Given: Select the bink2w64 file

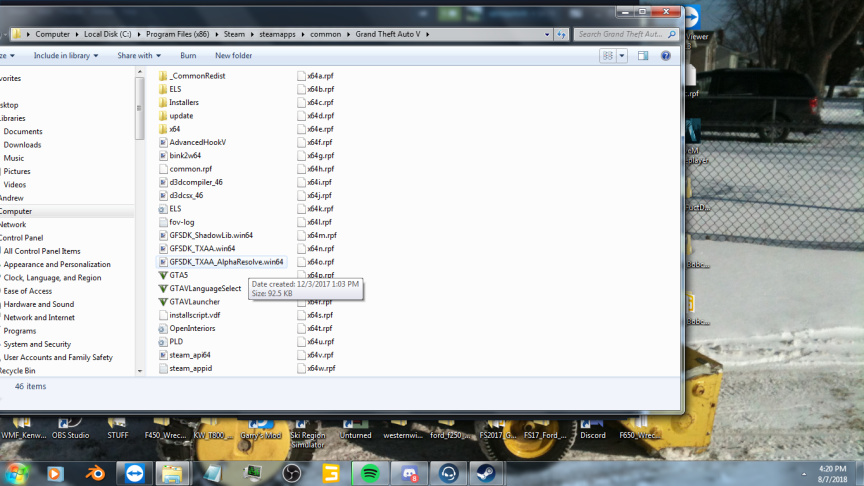Looking at the screenshot, I should [180, 155].
